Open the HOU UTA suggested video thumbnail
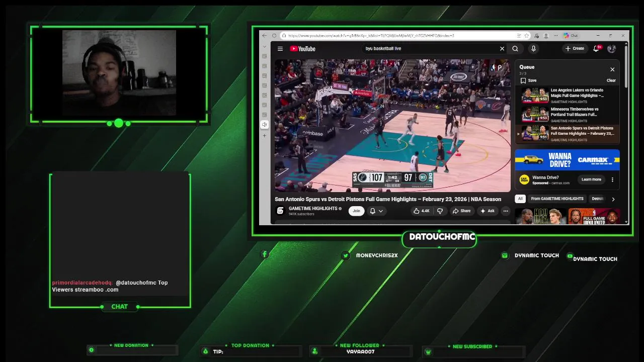Image resolution: width=644 pixels, height=362 pixels. tap(540, 216)
